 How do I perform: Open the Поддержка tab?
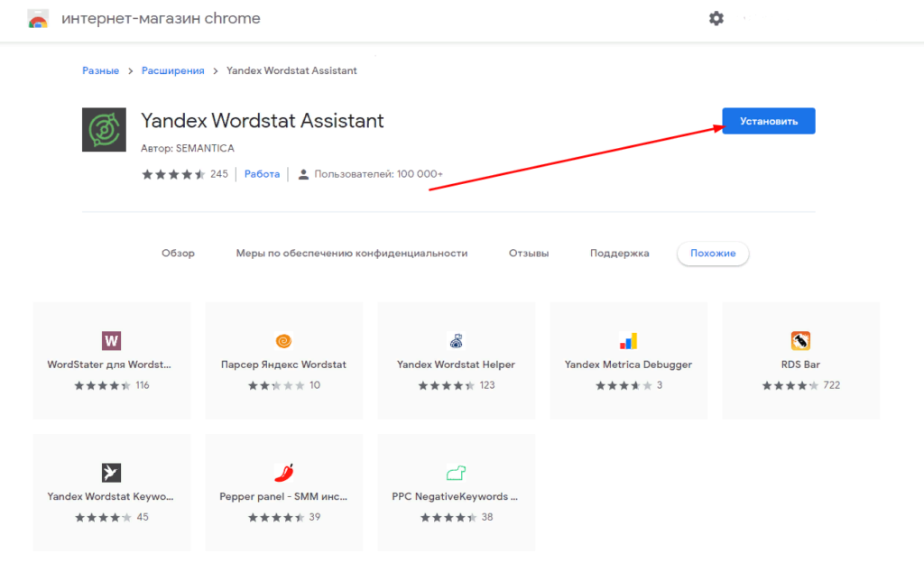point(619,254)
